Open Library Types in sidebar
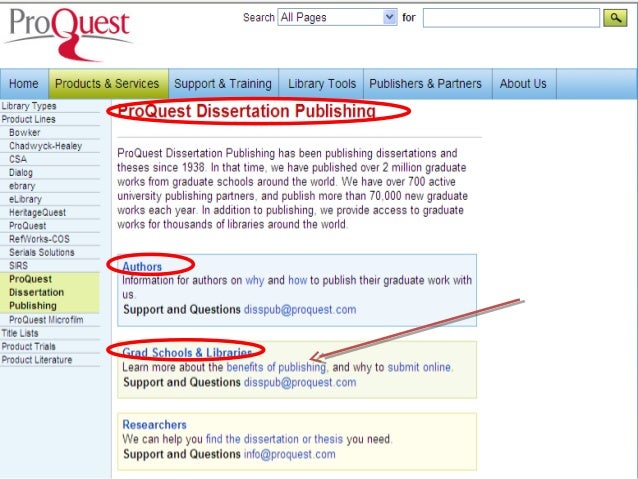Image resolution: width=638 pixels, height=479 pixels. 29,106
